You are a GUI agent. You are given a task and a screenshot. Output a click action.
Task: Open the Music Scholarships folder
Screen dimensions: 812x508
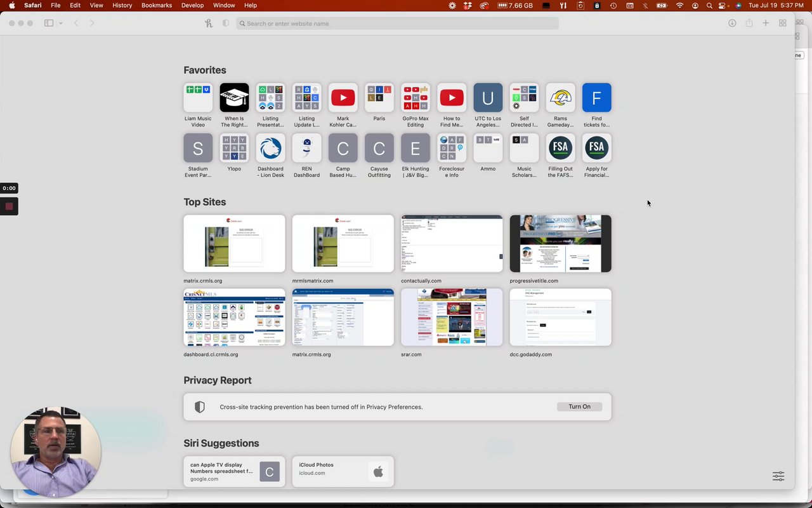[524, 148]
